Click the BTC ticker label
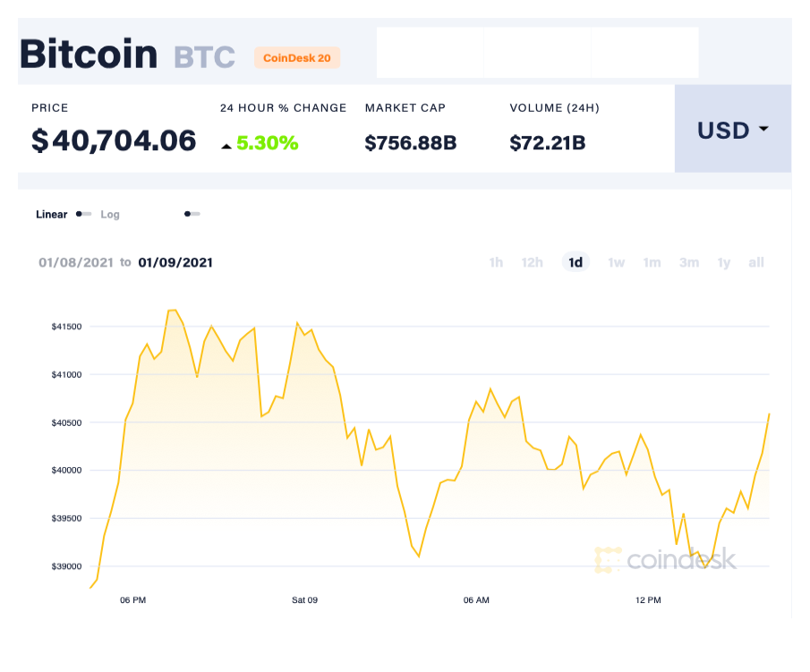The image size is (810, 672). pyautogui.click(x=204, y=57)
